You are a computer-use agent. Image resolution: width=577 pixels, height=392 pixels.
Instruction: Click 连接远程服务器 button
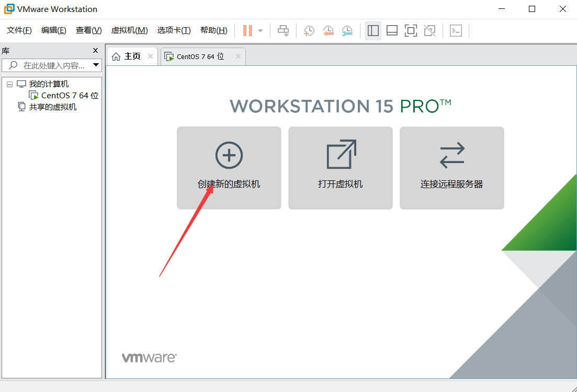point(452,168)
